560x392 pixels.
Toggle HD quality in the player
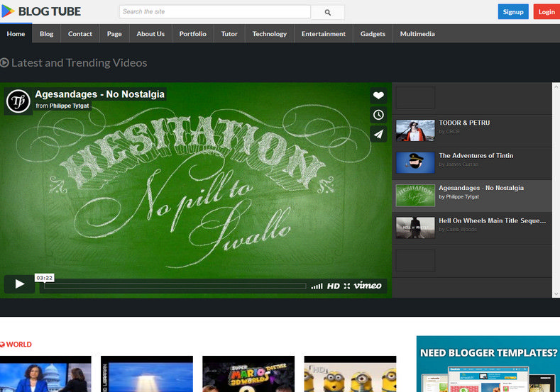point(333,286)
